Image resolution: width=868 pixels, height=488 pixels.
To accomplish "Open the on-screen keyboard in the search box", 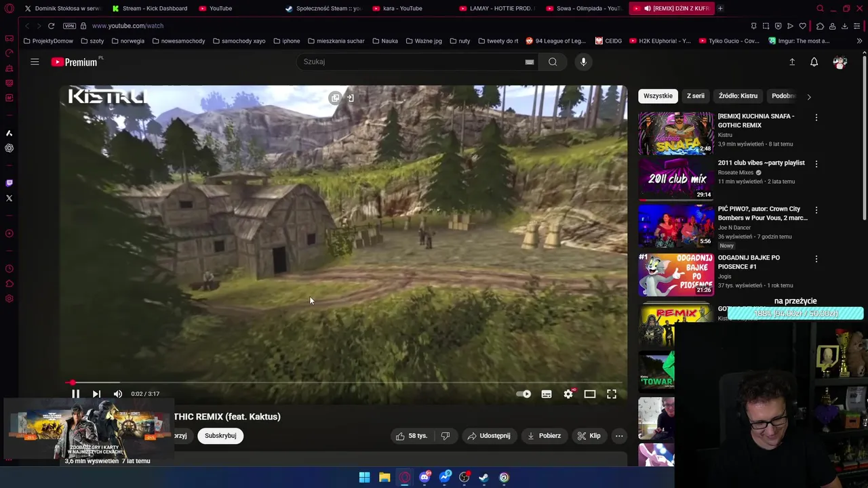I will pyautogui.click(x=530, y=62).
